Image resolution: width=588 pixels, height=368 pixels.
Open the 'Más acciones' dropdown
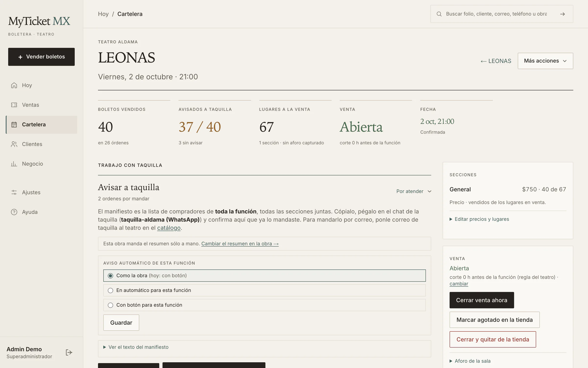click(545, 61)
